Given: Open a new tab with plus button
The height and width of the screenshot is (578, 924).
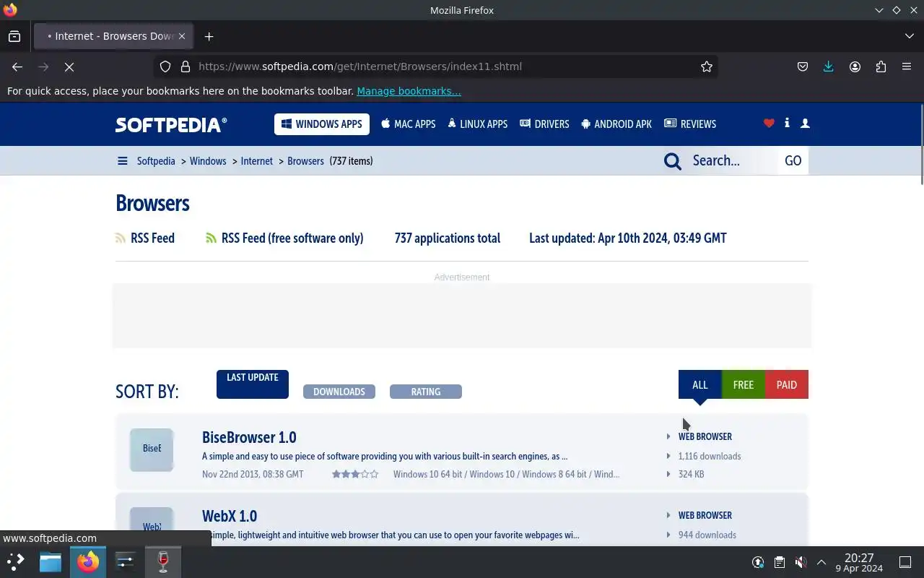Looking at the screenshot, I should click(x=209, y=36).
